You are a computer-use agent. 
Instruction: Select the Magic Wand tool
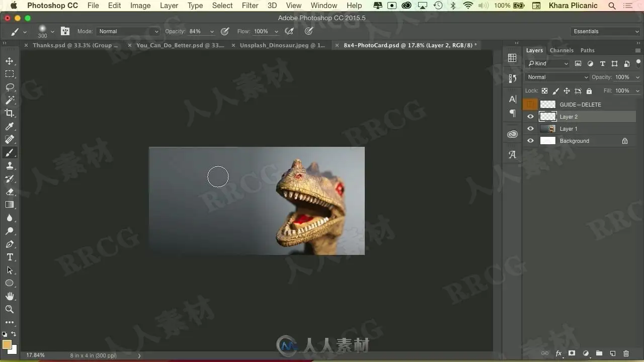pos(10,100)
